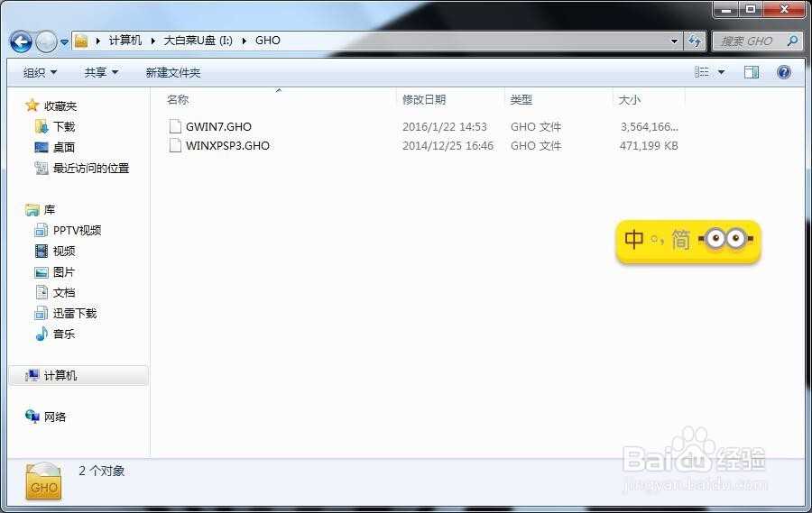This screenshot has width=812, height=513.
Task: Open help with the question mark icon
Action: 784,72
